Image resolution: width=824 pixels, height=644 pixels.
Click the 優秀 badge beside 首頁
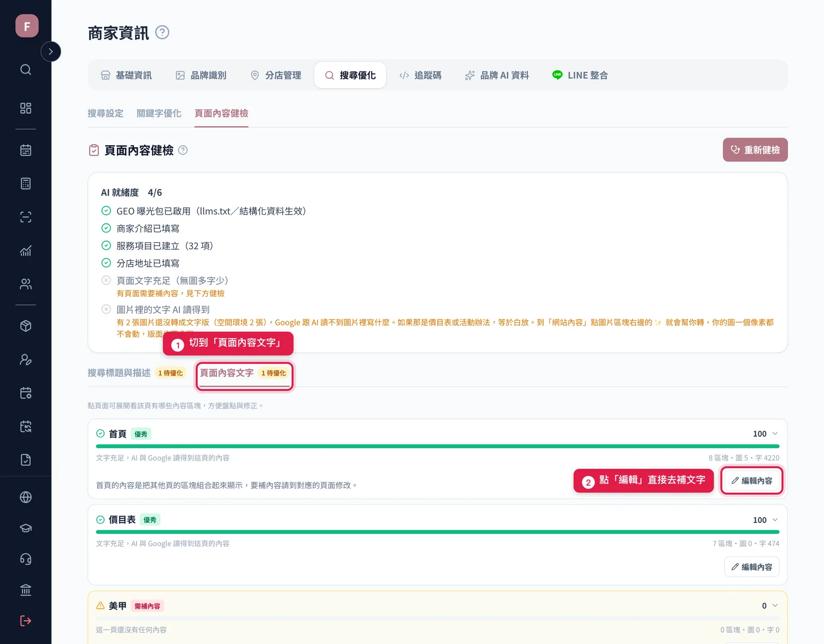(x=141, y=434)
